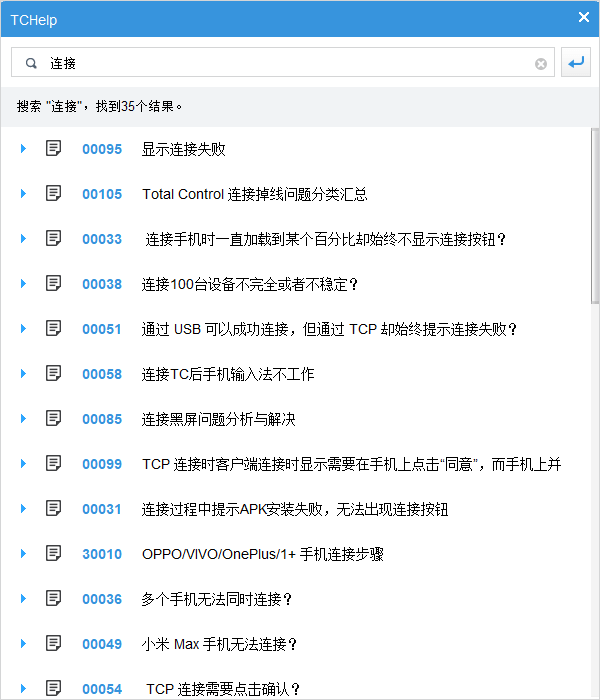Select 'OPPO/VIVO/OnePlus/1+ 手机连接步骤' title
Viewport: 600px width, 700px height.
coord(263,554)
